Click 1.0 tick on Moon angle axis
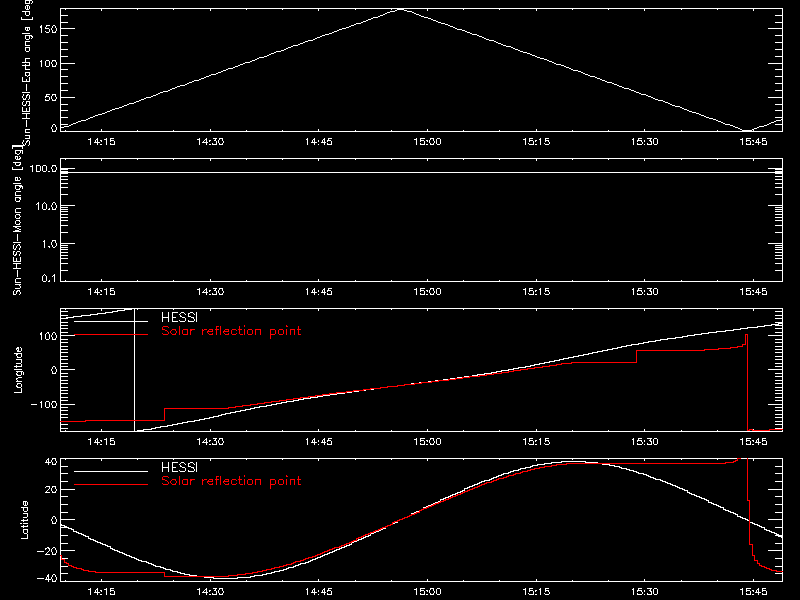Viewport: 800px width, 600px height. pyautogui.click(x=49, y=244)
